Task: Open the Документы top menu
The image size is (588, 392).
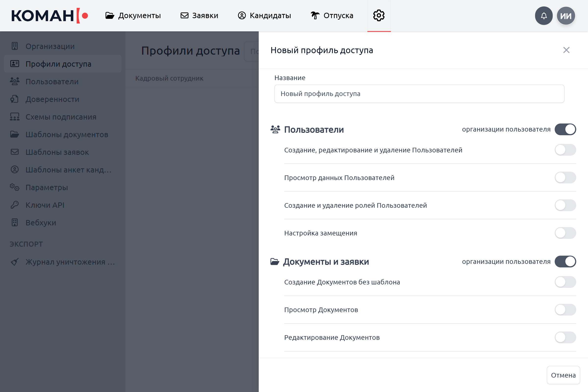Action: pyautogui.click(x=133, y=15)
